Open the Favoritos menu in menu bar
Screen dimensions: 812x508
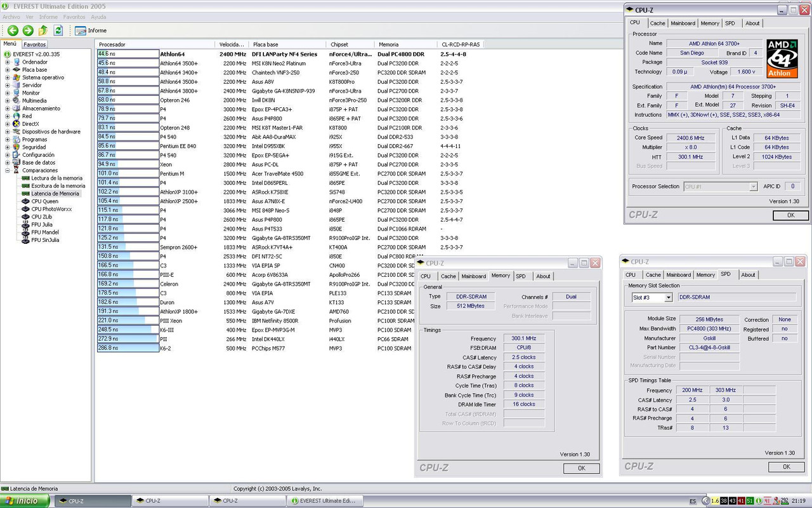74,17
